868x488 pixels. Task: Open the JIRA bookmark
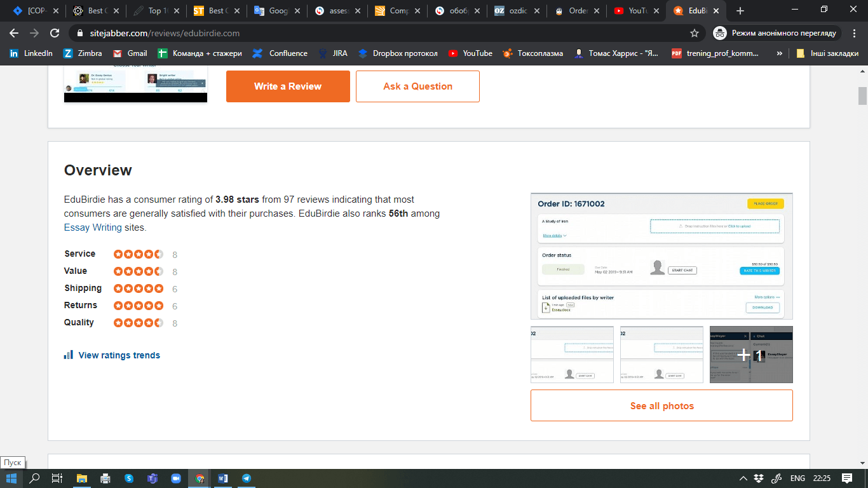click(332, 53)
